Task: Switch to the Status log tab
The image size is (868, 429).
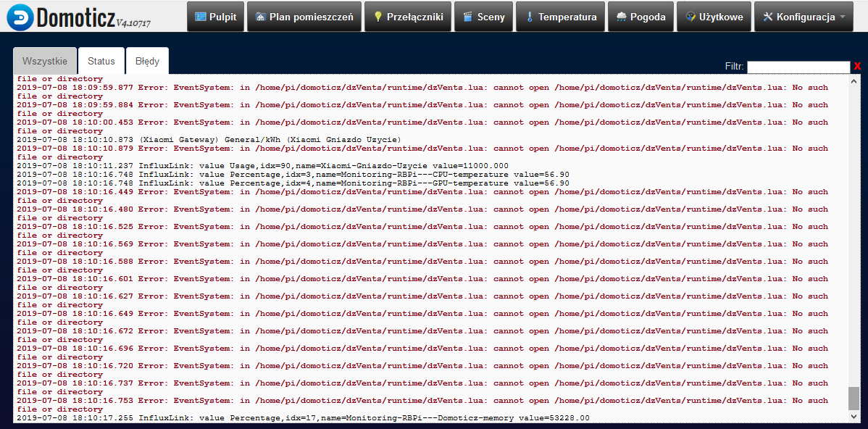Action: [x=101, y=61]
